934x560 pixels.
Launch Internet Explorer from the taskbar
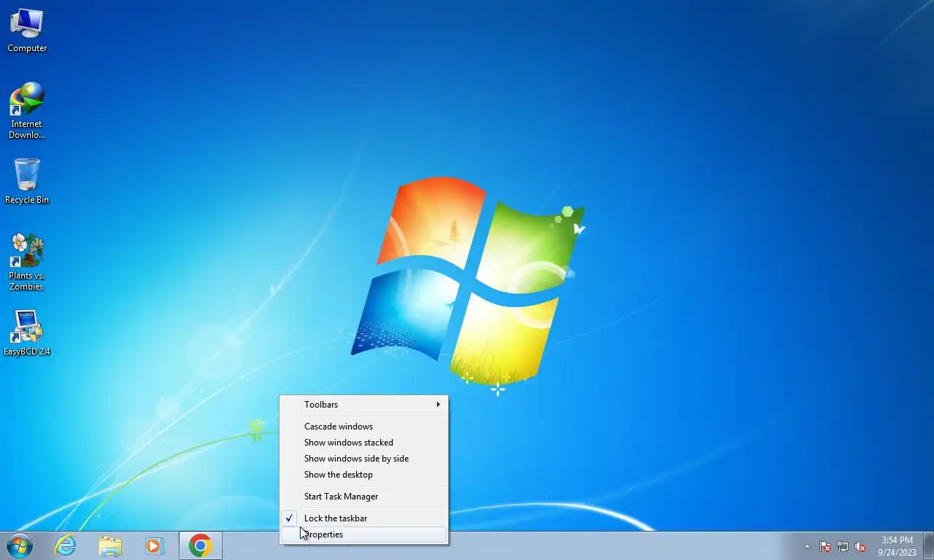pos(66,545)
